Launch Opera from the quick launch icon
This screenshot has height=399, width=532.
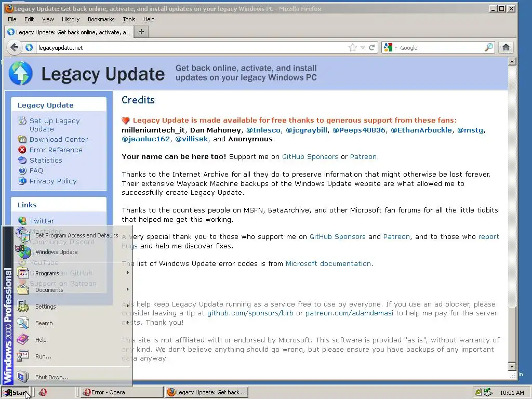coord(43,392)
